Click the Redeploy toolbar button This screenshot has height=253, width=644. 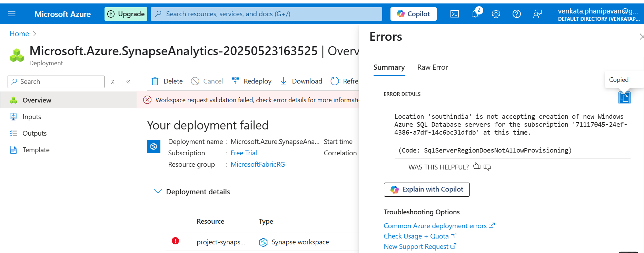coord(251,81)
